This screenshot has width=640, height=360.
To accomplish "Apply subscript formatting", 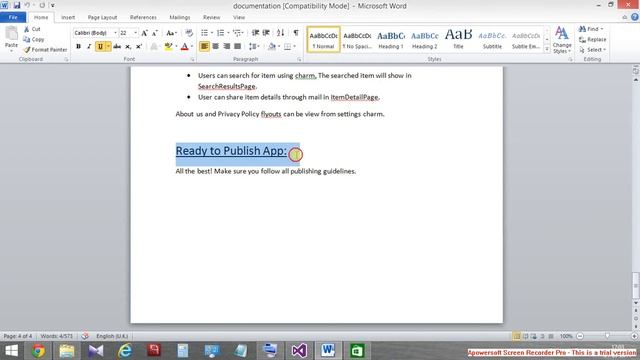I will coord(128,47).
